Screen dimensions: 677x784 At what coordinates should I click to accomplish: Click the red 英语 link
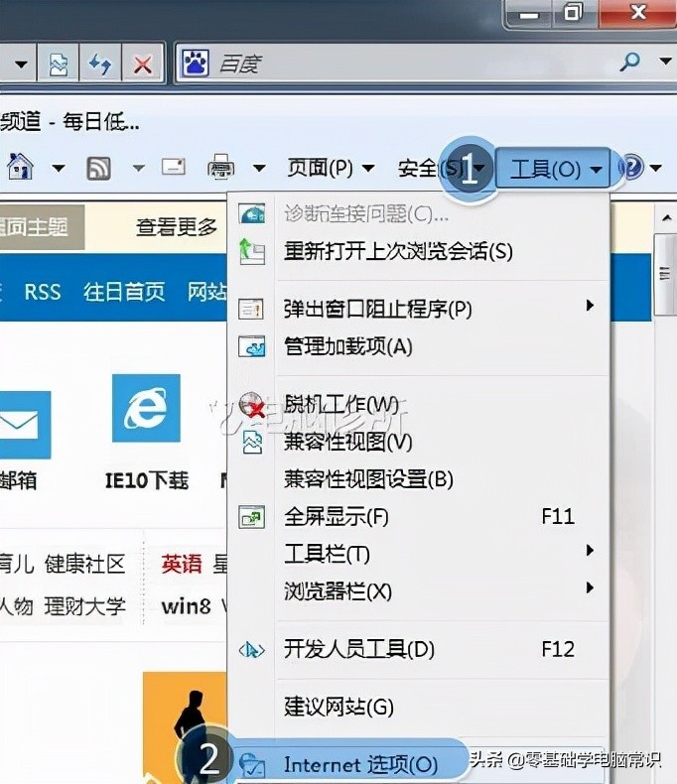(x=182, y=564)
